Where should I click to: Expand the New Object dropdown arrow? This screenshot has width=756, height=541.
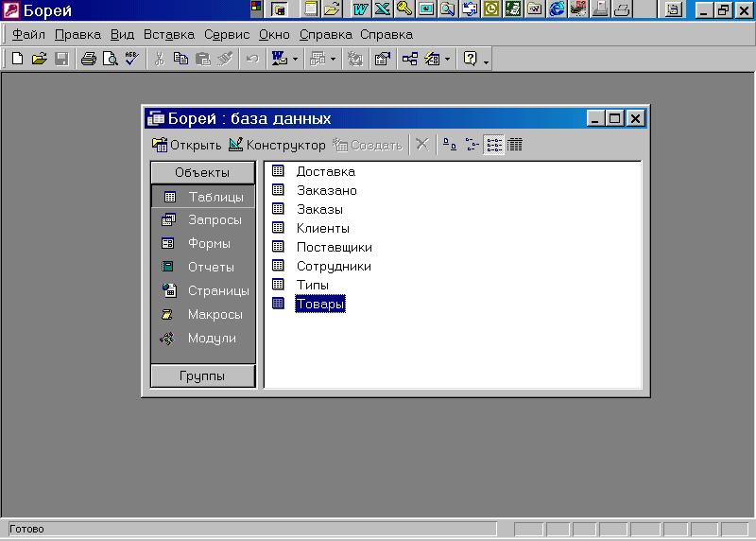point(447,60)
